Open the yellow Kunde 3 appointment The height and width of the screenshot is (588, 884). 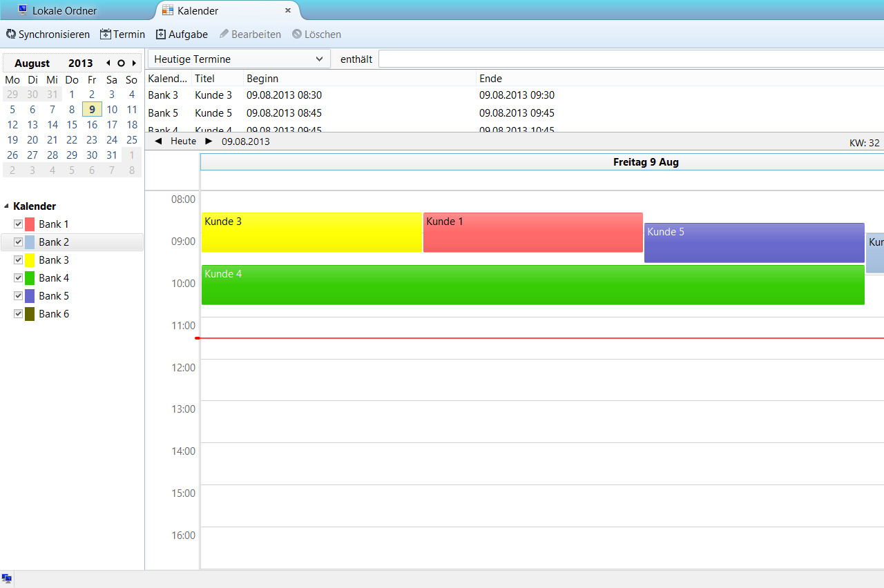pos(311,233)
